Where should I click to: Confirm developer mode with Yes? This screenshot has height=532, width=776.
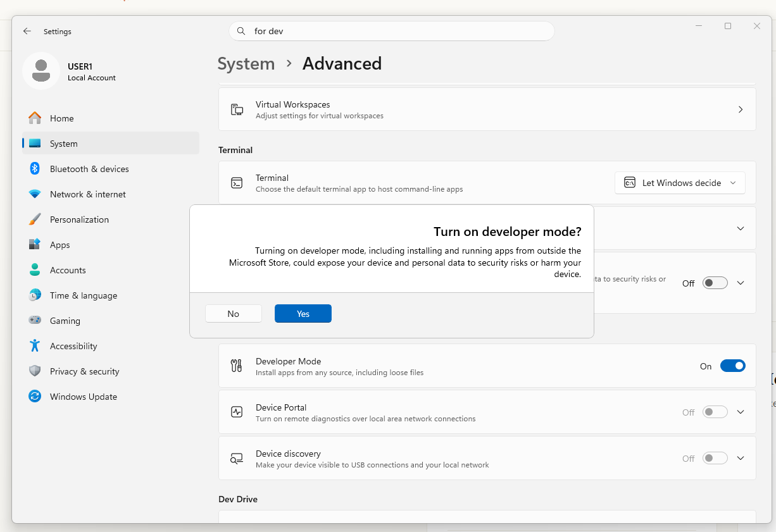[x=303, y=314]
